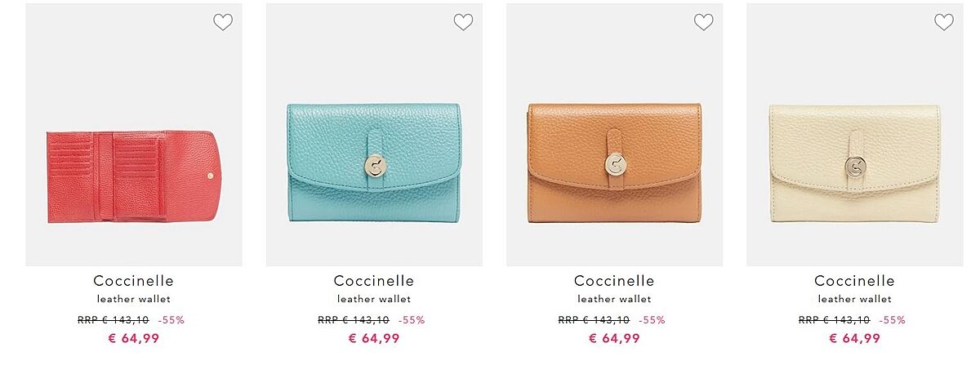Save the cream wallet using heart icon
The width and height of the screenshot is (980, 383).
(x=943, y=22)
